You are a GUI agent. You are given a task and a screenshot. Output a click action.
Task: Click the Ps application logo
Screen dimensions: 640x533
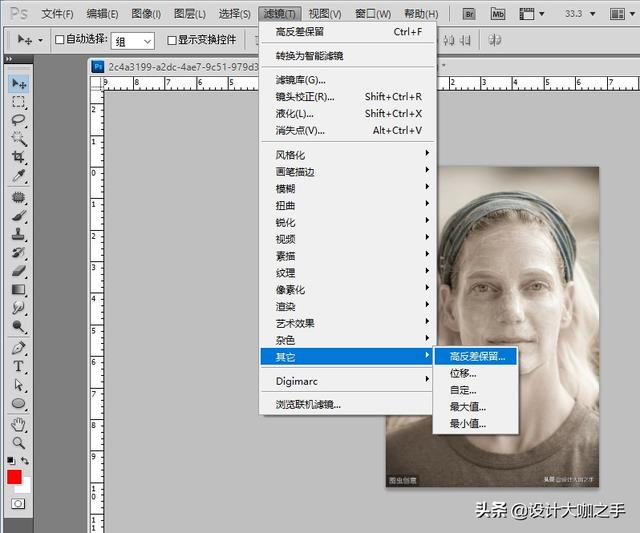point(18,14)
